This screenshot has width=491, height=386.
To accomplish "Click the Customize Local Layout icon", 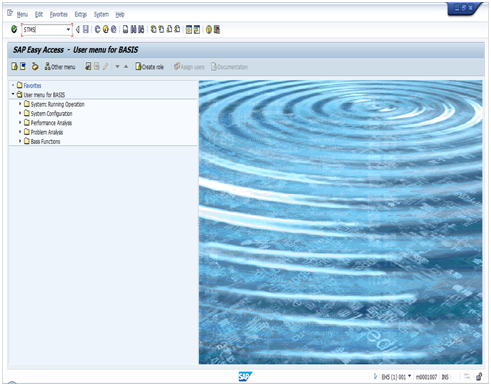I will [x=217, y=30].
